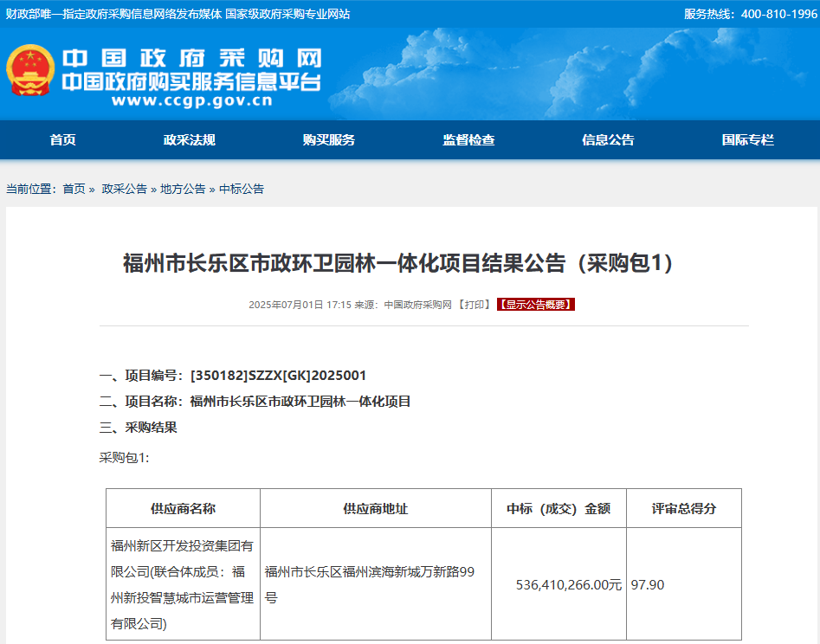The width and height of the screenshot is (820, 644).
Task: Click the www.ccgp.gov.cn address text
Action: tap(191, 101)
